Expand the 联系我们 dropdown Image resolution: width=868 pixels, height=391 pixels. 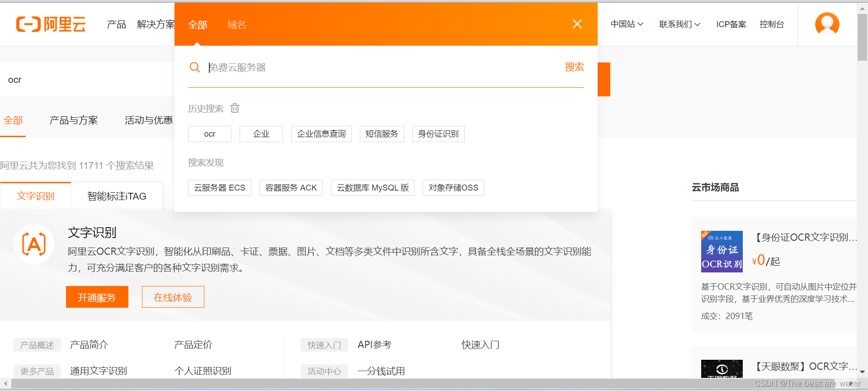coord(679,24)
